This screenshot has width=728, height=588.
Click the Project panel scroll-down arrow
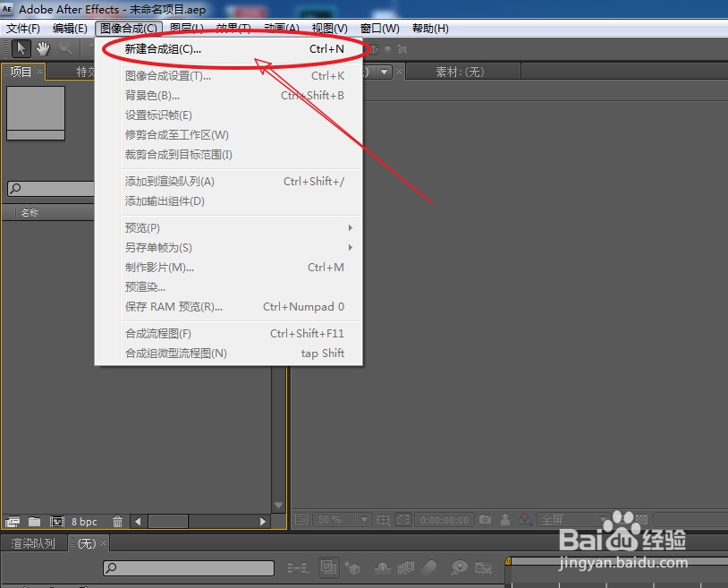[278, 506]
